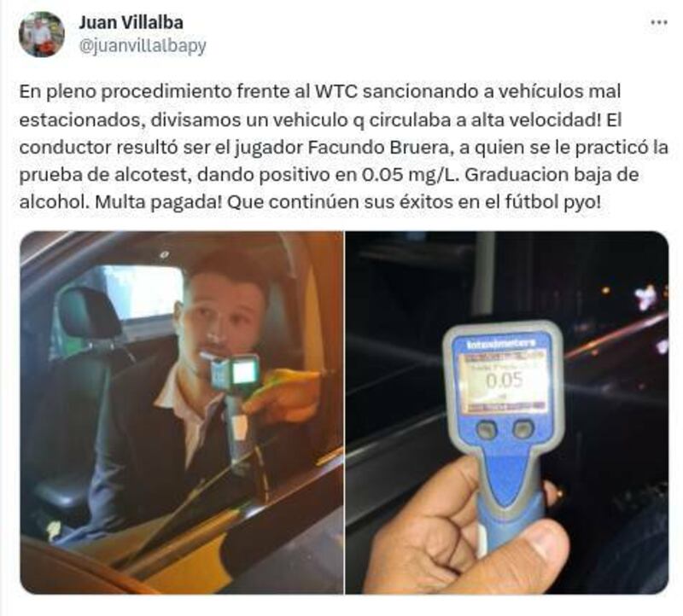
Task: Click the tweet line starting 'En pleno procedimiento'
Action: tap(320, 92)
